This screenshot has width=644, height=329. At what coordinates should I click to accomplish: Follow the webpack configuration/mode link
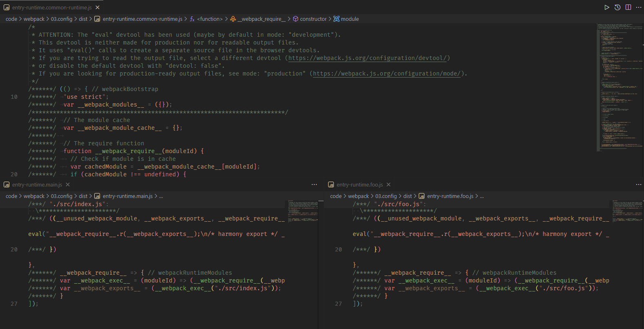[387, 73]
